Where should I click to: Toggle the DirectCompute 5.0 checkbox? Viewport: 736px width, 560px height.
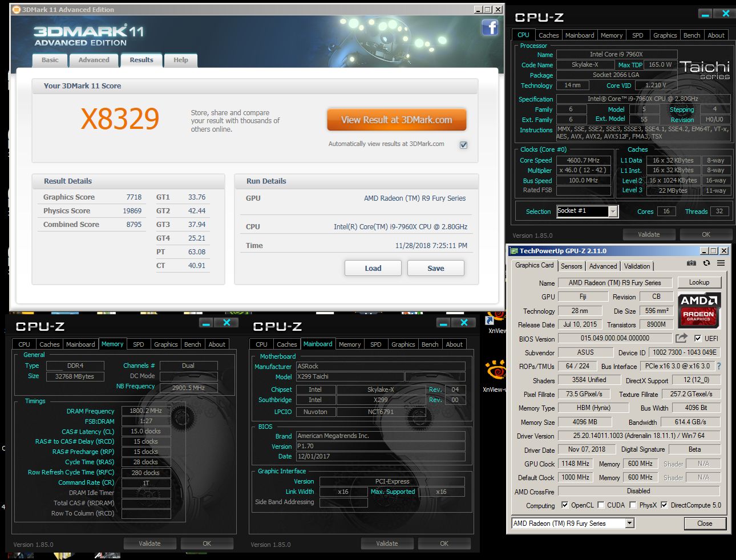664,505
